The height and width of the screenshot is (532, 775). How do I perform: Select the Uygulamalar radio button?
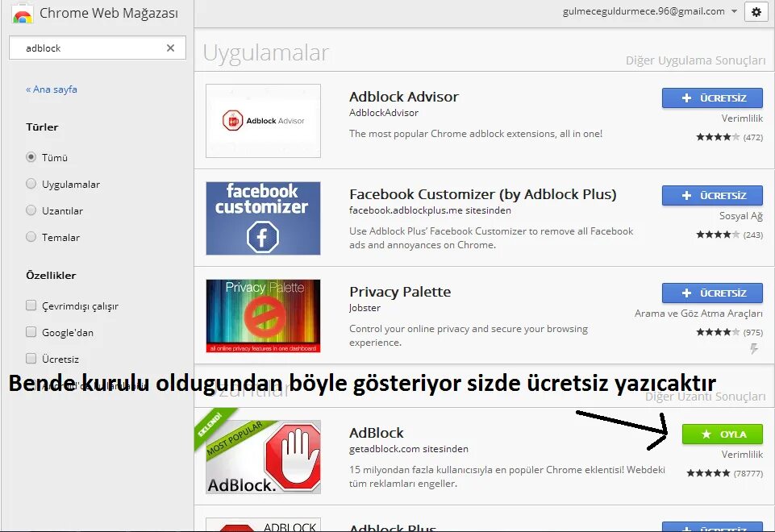(31, 184)
